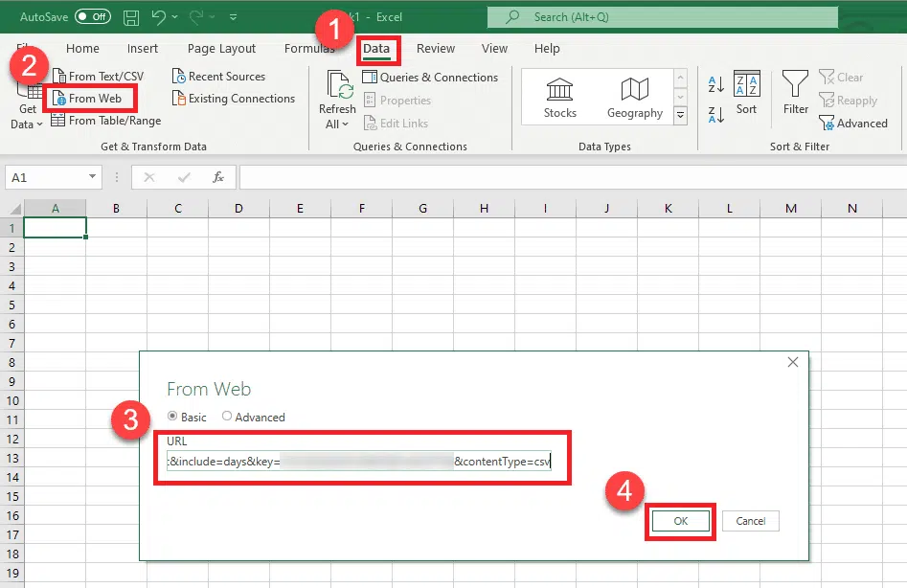
Task: Expand the Refresh All dropdown
Action: pyautogui.click(x=337, y=124)
